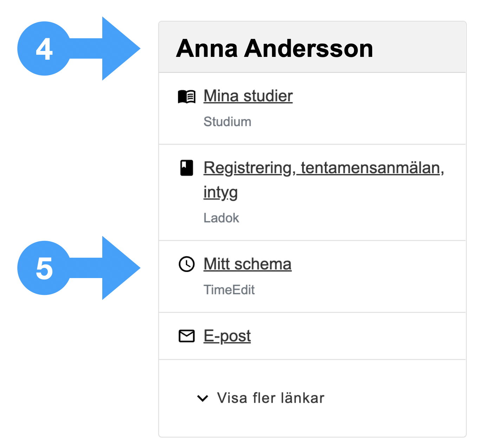Open the Mitt schema link
485x448 pixels.
pyautogui.click(x=247, y=264)
